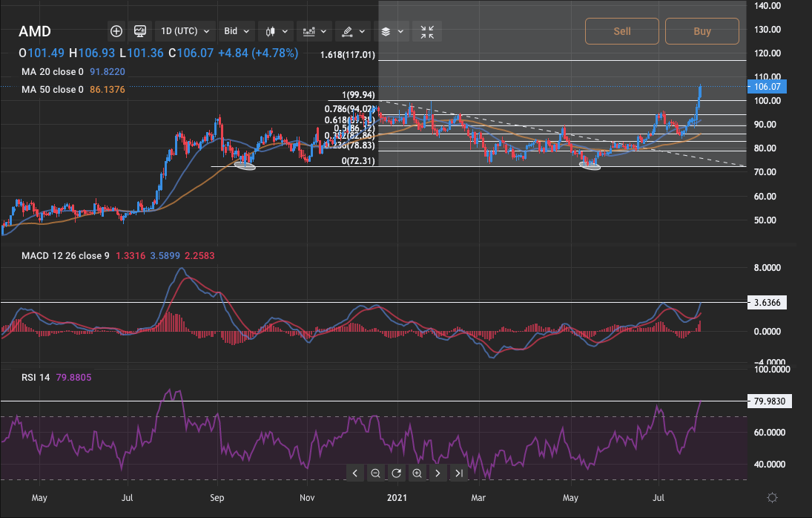Click the MA 20 value 91.8220
This screenshot has width=812, height=518.
point(108,71)
